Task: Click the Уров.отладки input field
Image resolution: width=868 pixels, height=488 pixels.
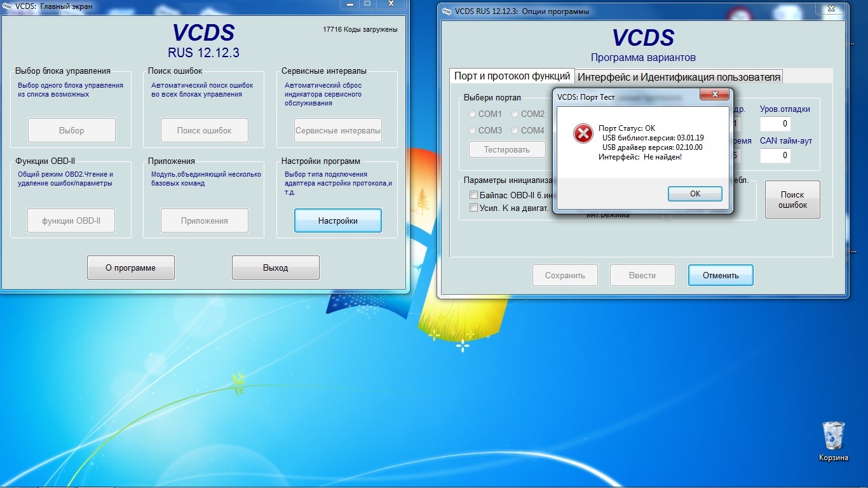Action: tap(775, 124)
